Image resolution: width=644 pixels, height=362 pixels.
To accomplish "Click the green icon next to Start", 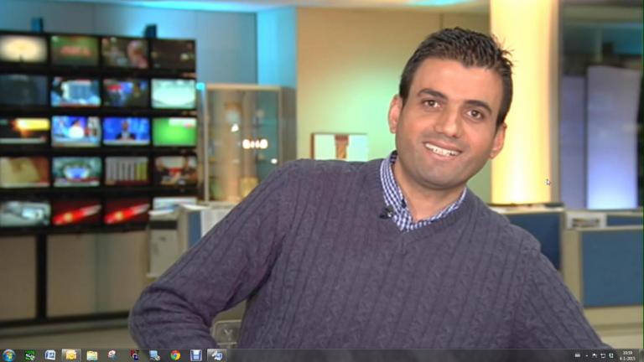I will click(30, 355).
